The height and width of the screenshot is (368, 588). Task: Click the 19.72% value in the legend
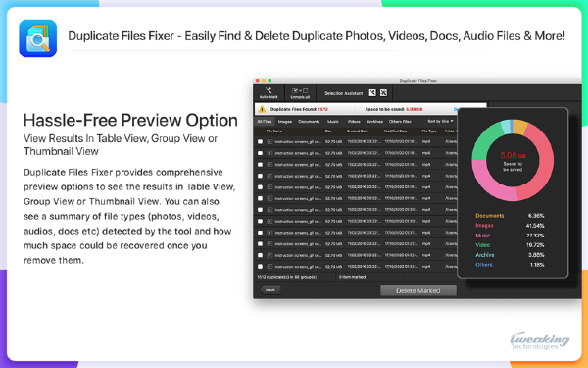[535, 245]
